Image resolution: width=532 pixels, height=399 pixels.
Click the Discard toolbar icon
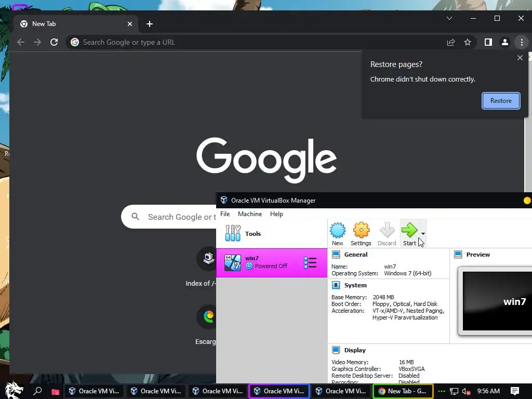387,233
